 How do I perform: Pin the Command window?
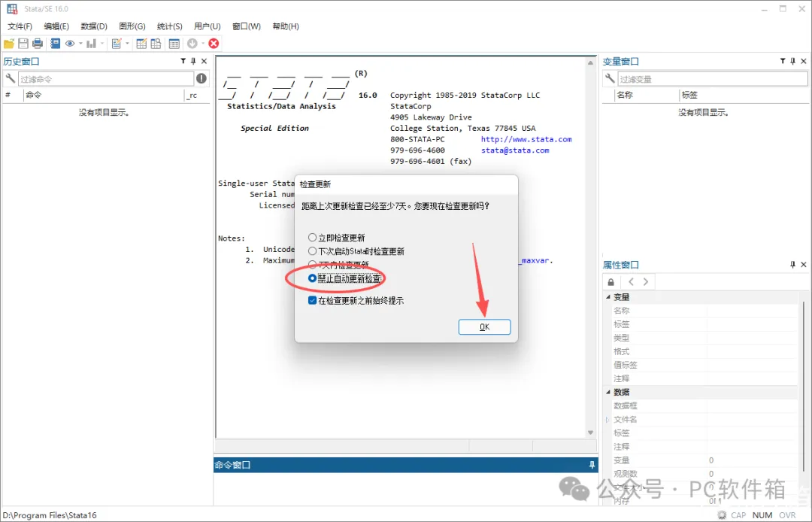coord(592,465)
